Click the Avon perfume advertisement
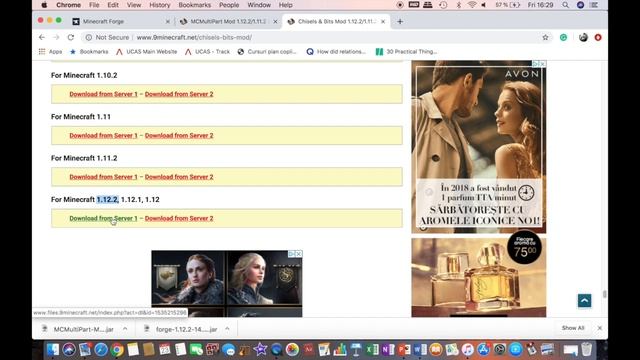The height and width of the screenshot is (360, 640). [479, 189]
